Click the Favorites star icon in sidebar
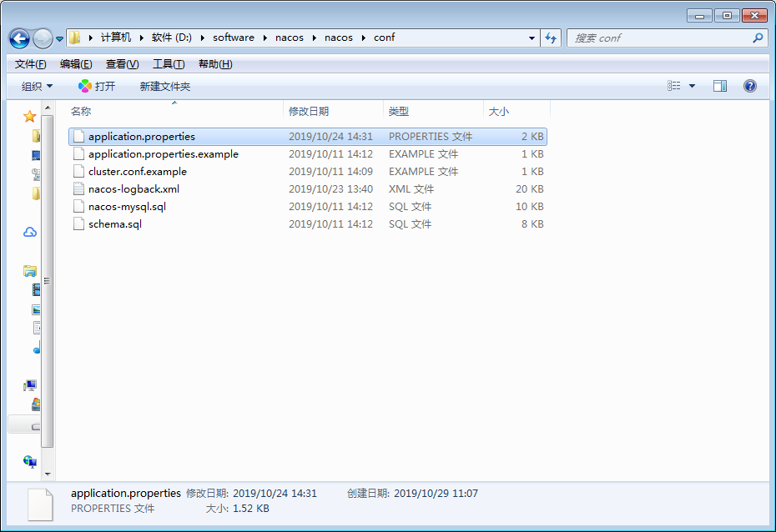 (30, 117)
